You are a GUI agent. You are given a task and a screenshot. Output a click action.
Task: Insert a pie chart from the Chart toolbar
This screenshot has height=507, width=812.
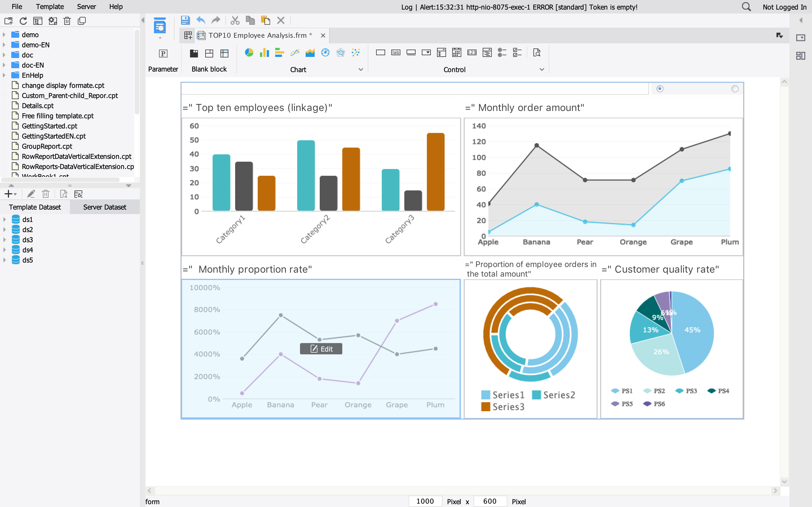pos(249,53)
